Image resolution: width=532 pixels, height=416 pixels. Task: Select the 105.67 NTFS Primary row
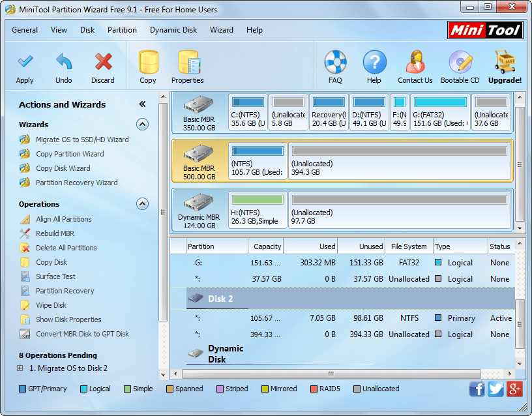click(x=343, y=318)
